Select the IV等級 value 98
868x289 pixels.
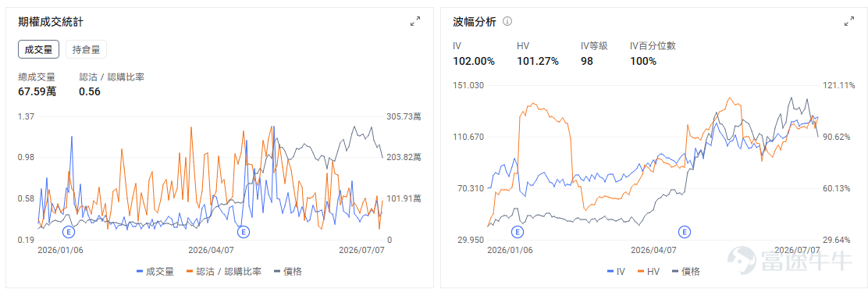[587, 61]
